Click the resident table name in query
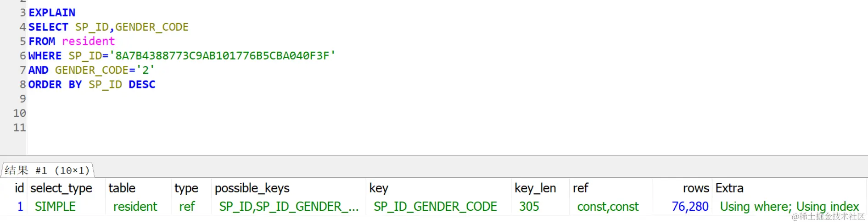 pyautogui.click(x=88, y=41)
